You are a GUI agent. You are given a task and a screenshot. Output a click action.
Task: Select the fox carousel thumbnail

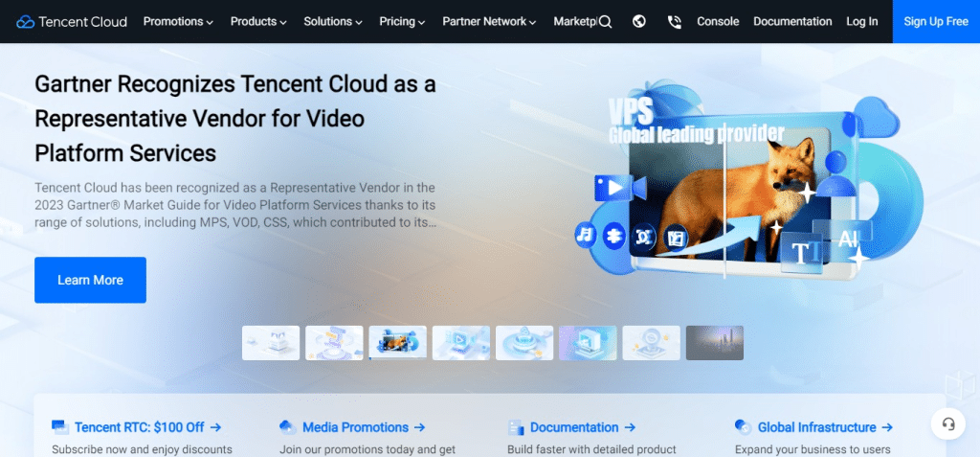(398, 343)
